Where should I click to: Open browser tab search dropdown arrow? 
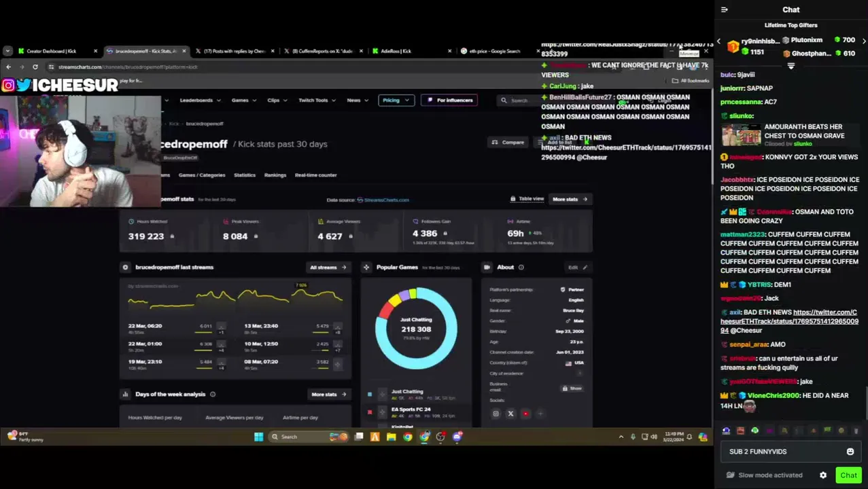click(7, 51)
